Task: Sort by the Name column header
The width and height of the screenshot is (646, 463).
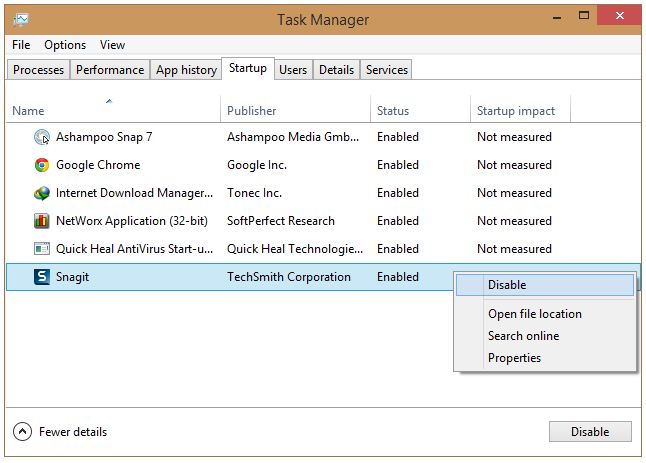Action: 113,110
